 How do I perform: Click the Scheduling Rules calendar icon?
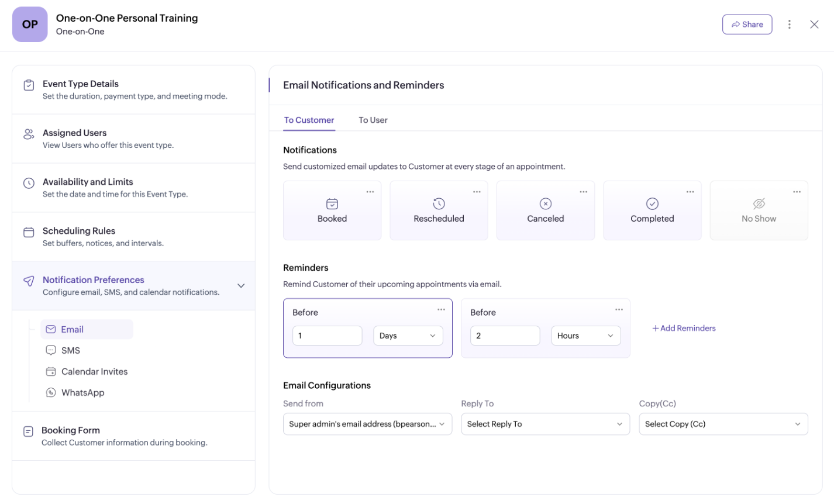29,232
